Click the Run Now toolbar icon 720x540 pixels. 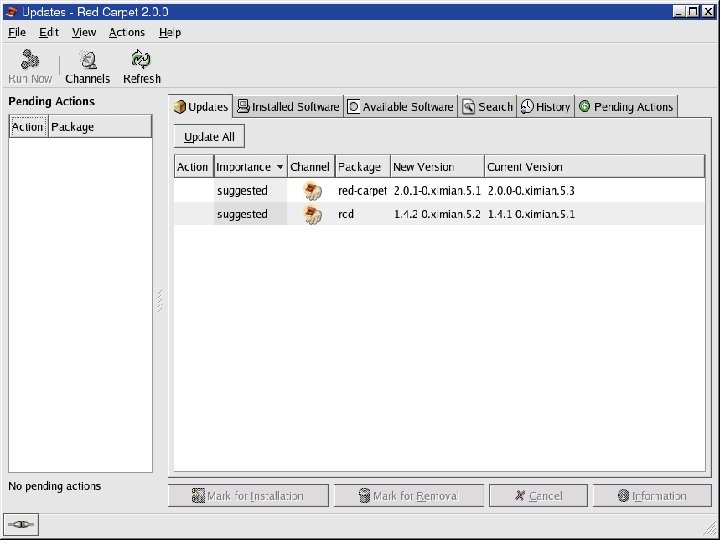point(30,67)
